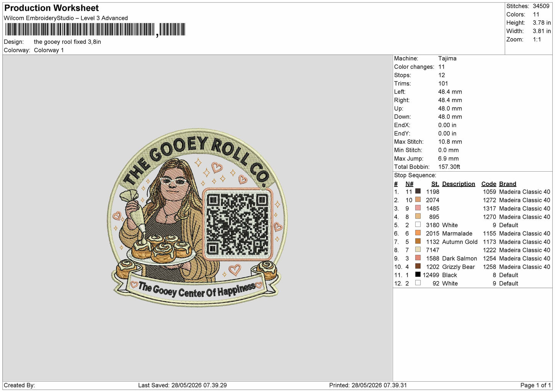Click the dark swatch for code 1059
Image resolution: width=555 pixels, height=392 pixels.
(x=418, y=191)
